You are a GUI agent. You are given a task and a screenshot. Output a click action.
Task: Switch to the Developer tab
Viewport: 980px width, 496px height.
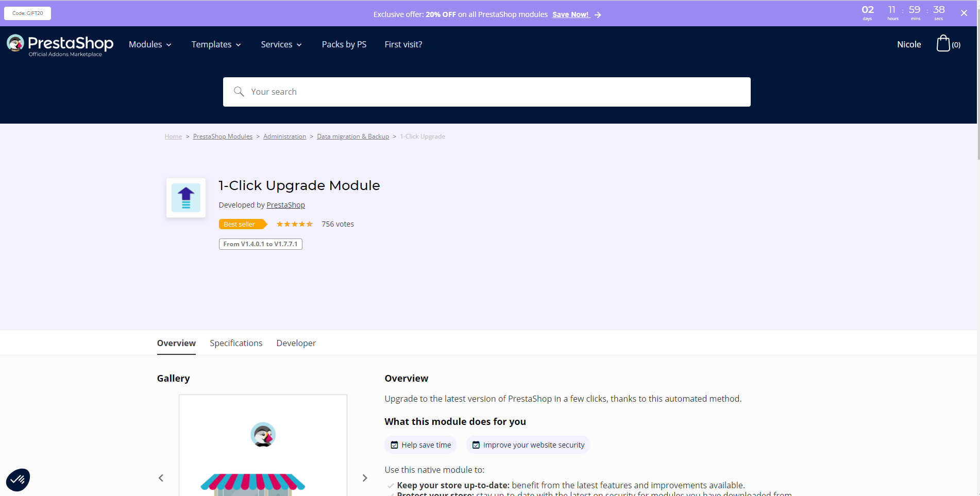(x=296, y=343)
